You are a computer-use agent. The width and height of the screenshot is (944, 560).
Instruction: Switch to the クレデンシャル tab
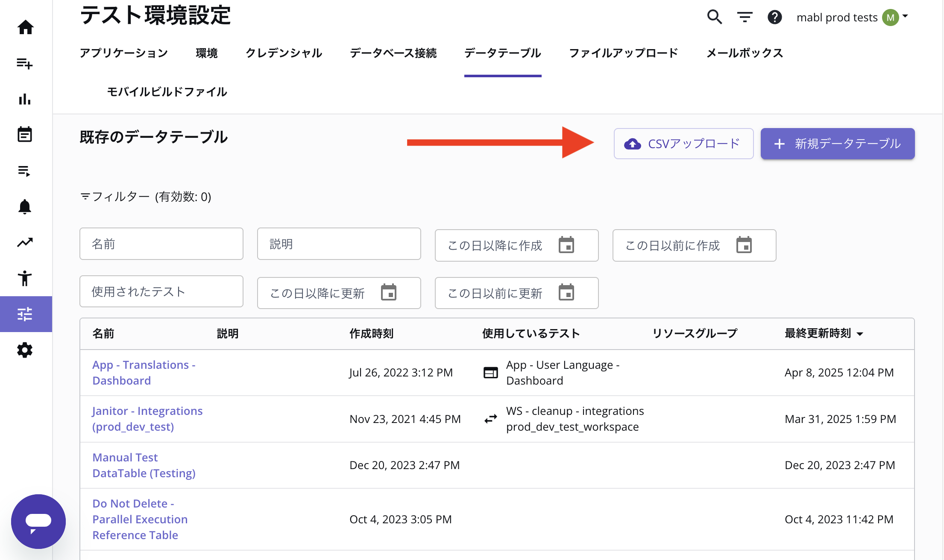click(x=284, y=53)
